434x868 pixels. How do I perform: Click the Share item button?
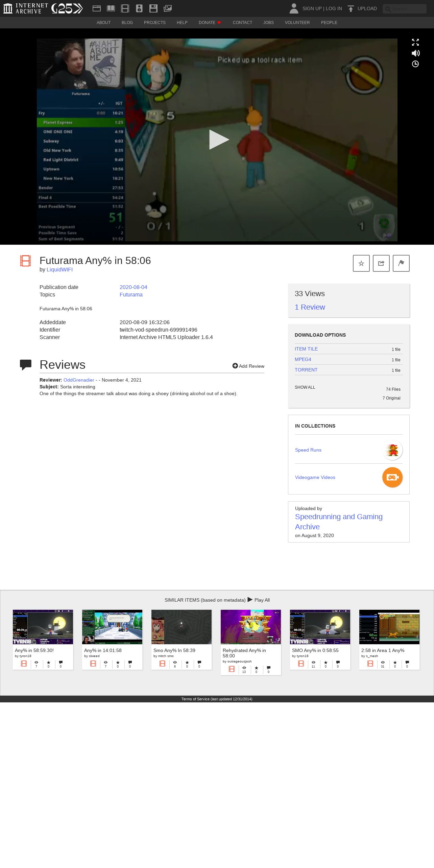[381, 263]
